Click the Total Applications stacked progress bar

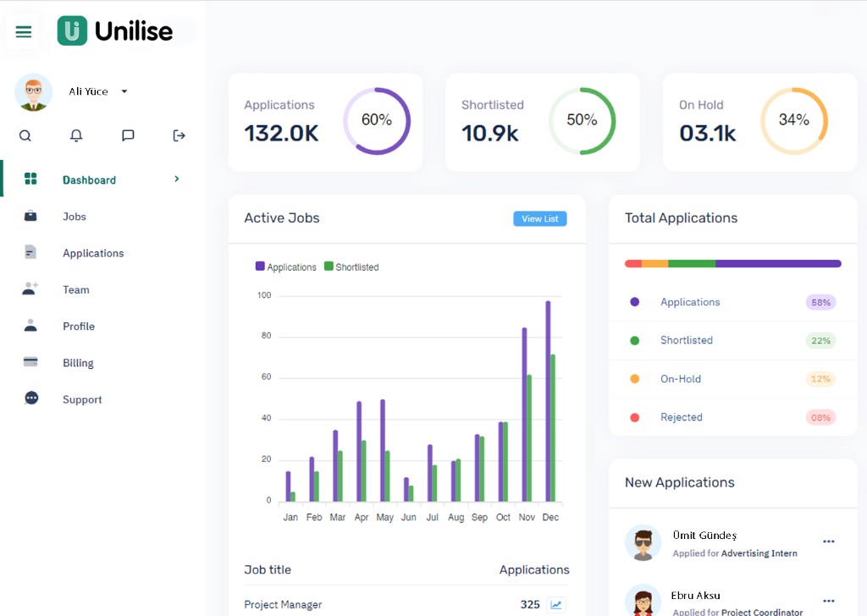(732, 263)
